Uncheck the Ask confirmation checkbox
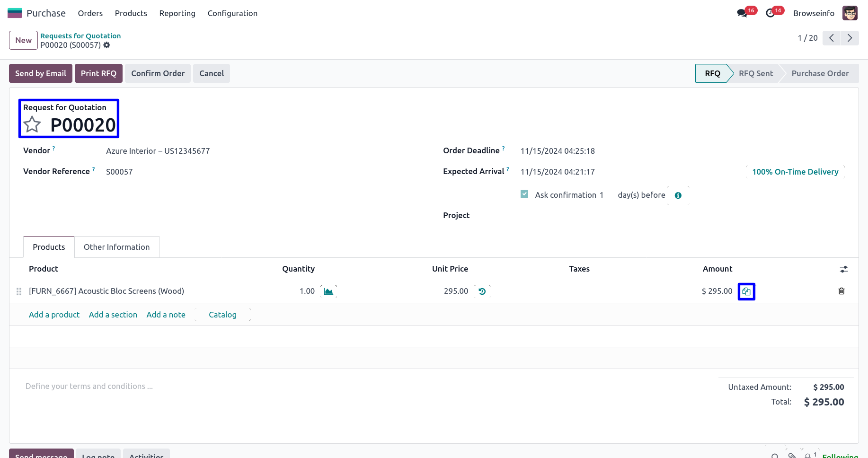The image size is (868, 458). tap(524, 194)
